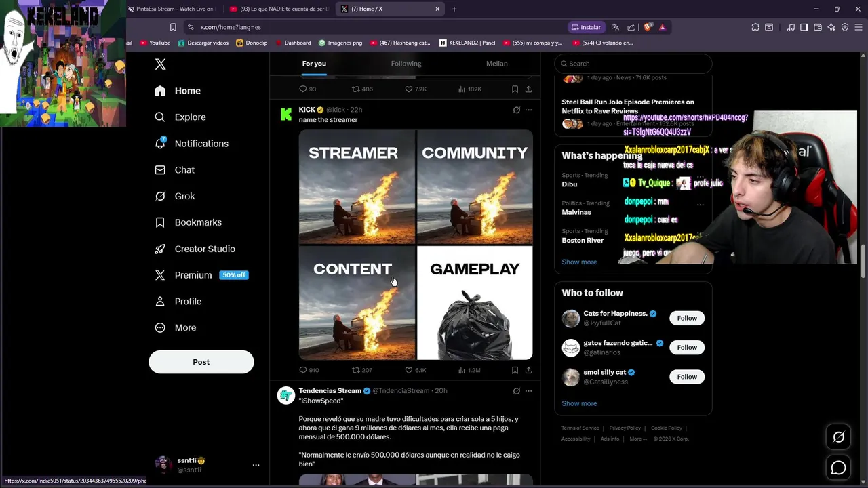Click Show more under Who to follow
The height and width of the screenshot is (488, 868).
point(579,404)
